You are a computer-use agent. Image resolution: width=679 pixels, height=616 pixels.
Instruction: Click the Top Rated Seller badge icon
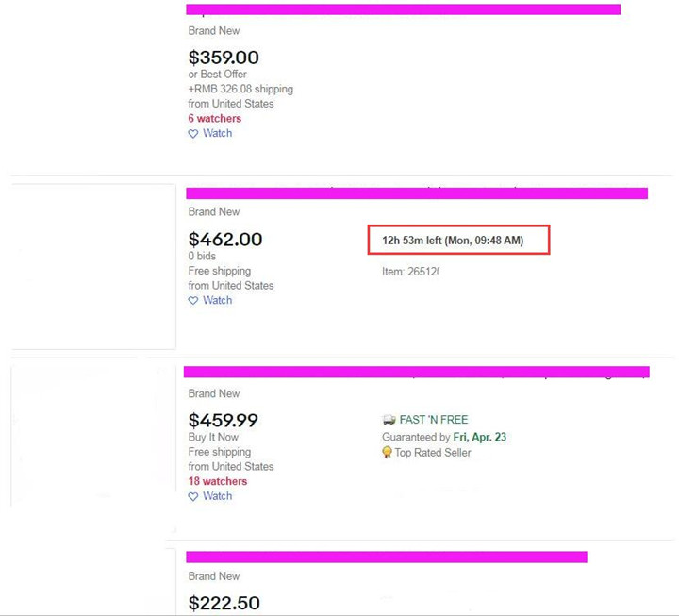[x=388, y=453]
